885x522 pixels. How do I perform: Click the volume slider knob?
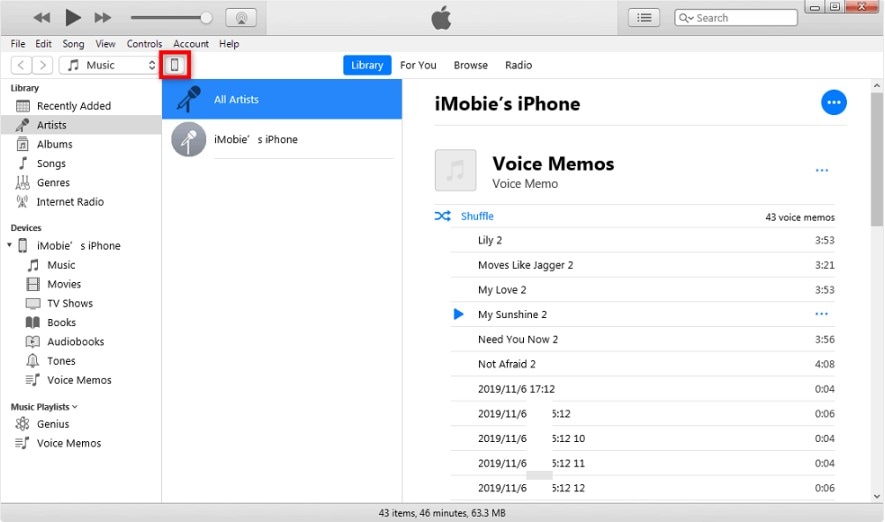click(207, 17)
